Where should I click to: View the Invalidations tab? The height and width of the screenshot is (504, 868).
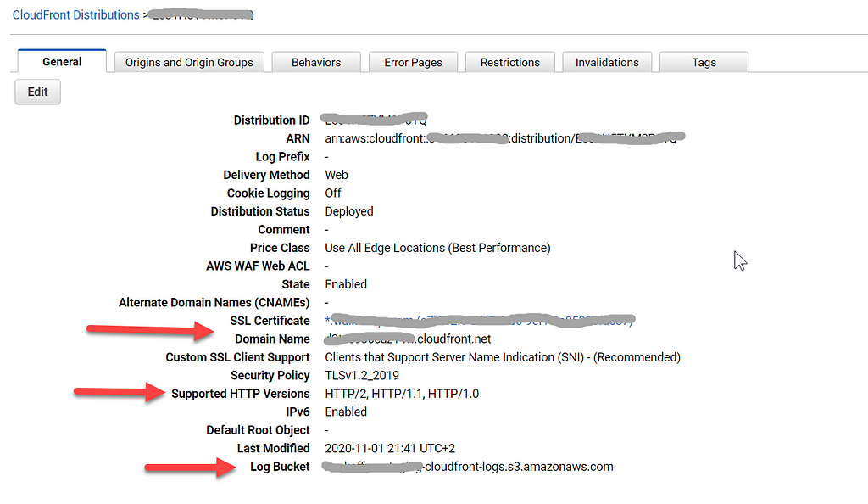[607, 63]
